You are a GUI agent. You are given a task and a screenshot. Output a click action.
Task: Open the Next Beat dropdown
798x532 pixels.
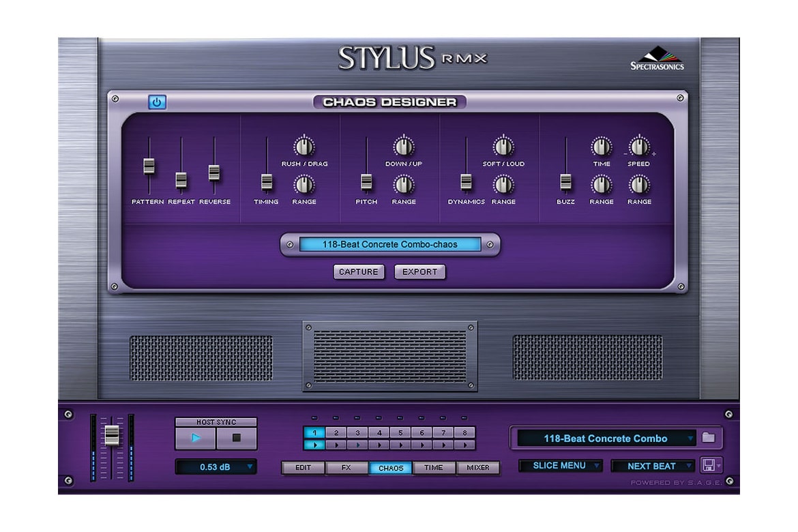[x=653, y=466]
